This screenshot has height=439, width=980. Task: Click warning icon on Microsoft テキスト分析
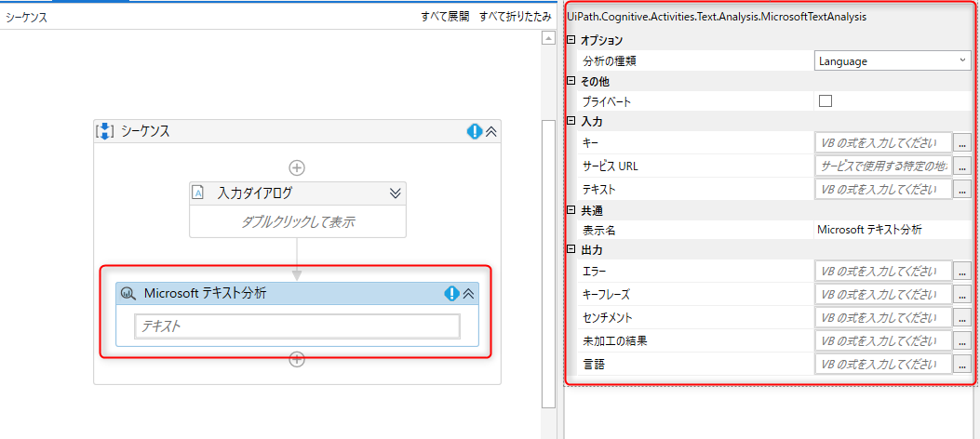[x=452, y=294]
